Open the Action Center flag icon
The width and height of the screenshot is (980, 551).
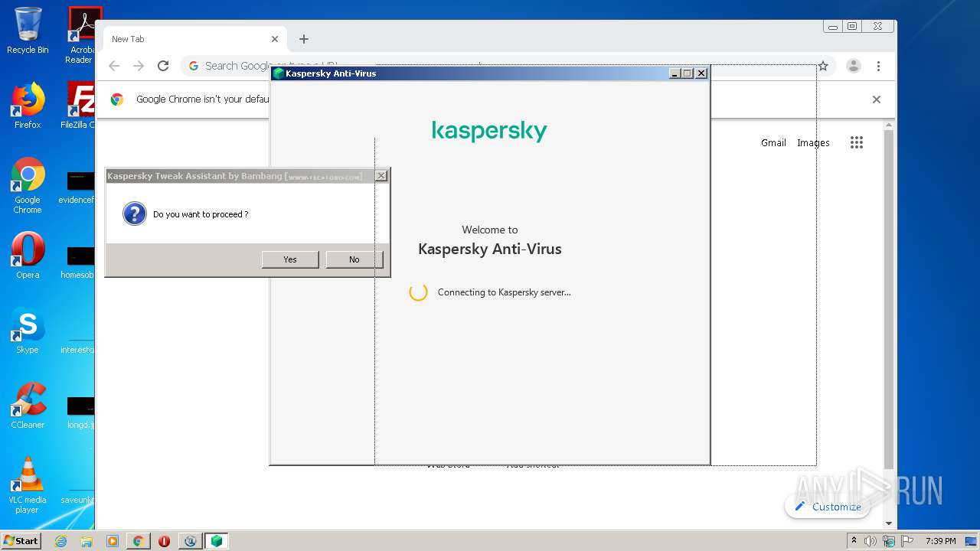tap(907, 541)
